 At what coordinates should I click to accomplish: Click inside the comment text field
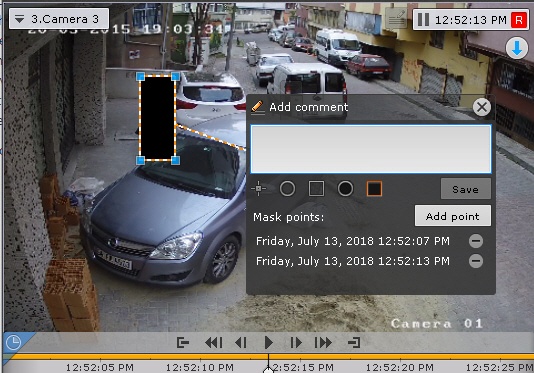point(371,149)
